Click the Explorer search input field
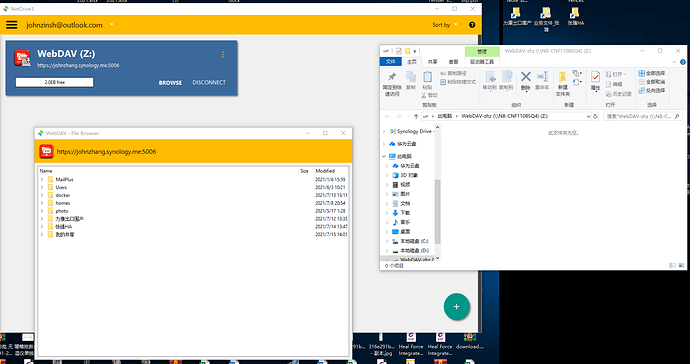Image resolution: width=690 pixels, height=364 pixels. click(x=639, y=117)
